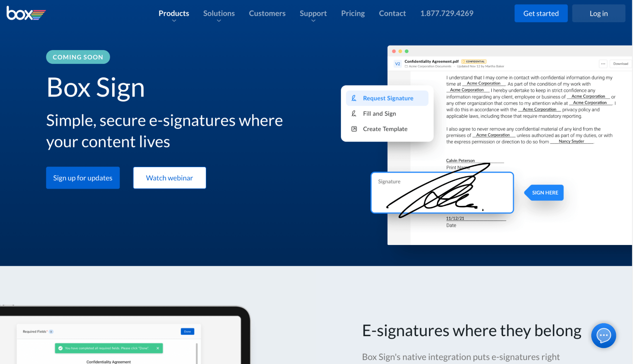Click the SIGN HERE button icon
This screenshot has width=633, height=364.
point(545,192)
